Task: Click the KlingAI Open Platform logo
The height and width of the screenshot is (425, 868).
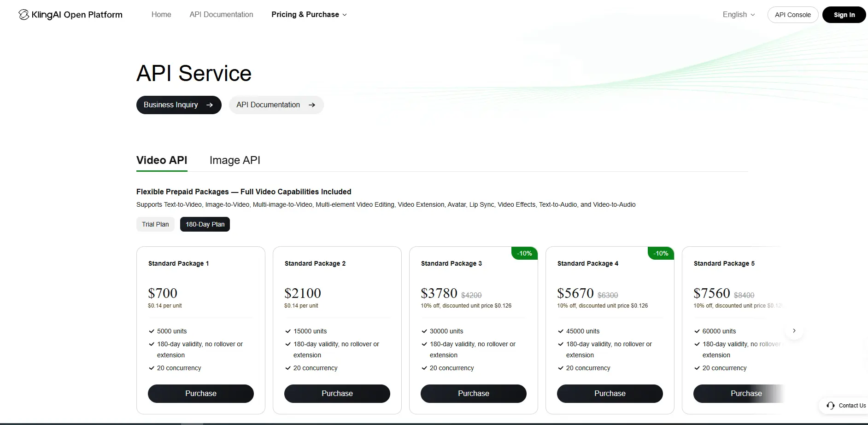Action: 70,15
